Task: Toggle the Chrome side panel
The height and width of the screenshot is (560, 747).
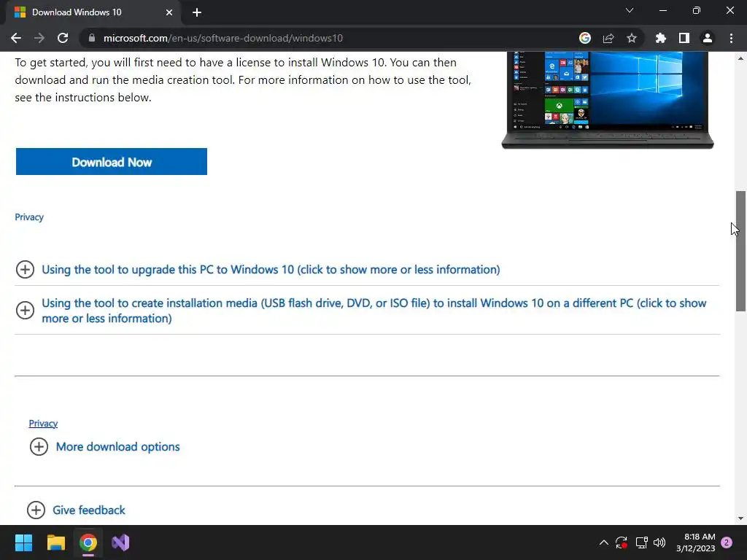Action: click(684, 38)
